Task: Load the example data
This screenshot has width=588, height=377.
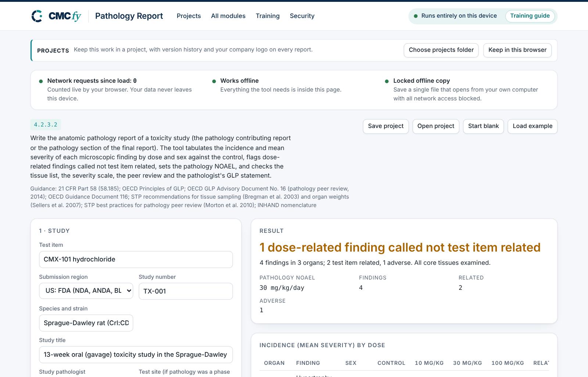Action: click(x=533, y=126)
